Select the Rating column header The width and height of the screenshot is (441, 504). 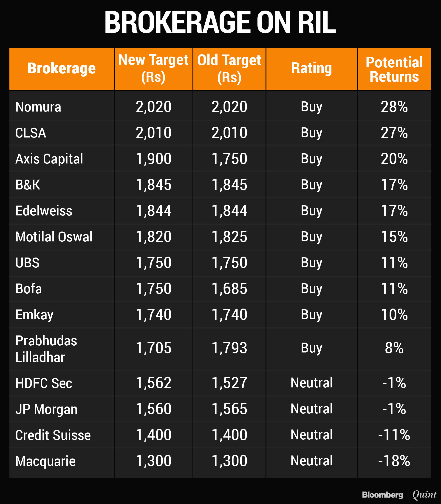pos(311,68)
